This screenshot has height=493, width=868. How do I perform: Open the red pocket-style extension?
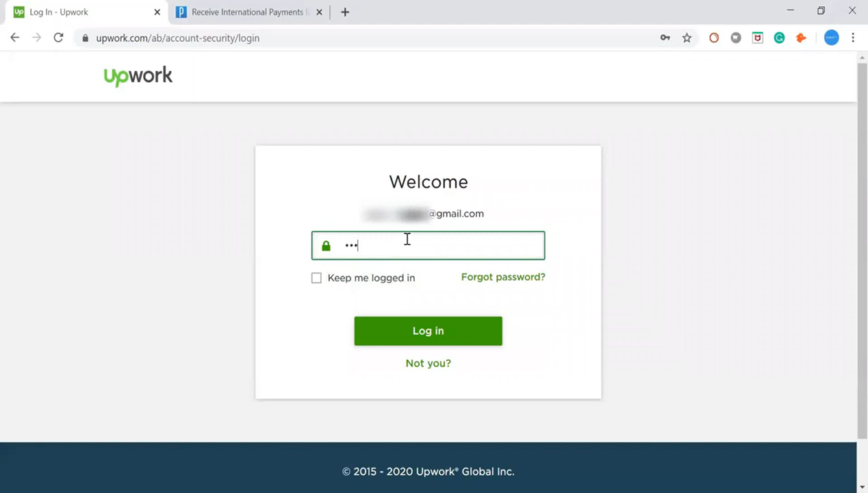pyautogui.click(x=757, y=38)
